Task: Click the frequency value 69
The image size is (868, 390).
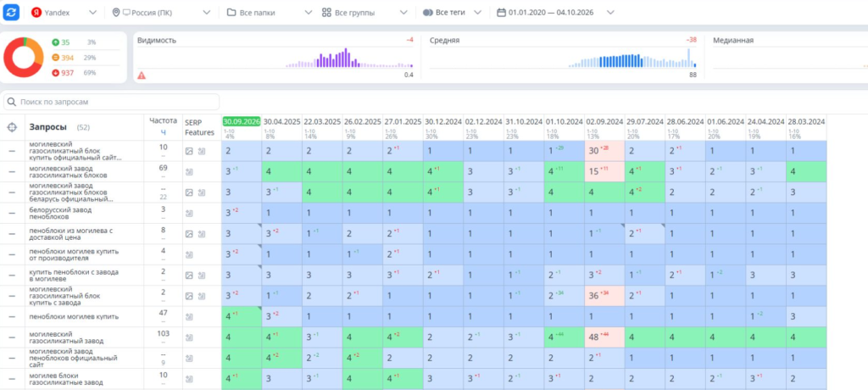Action: tap(163, 167)
